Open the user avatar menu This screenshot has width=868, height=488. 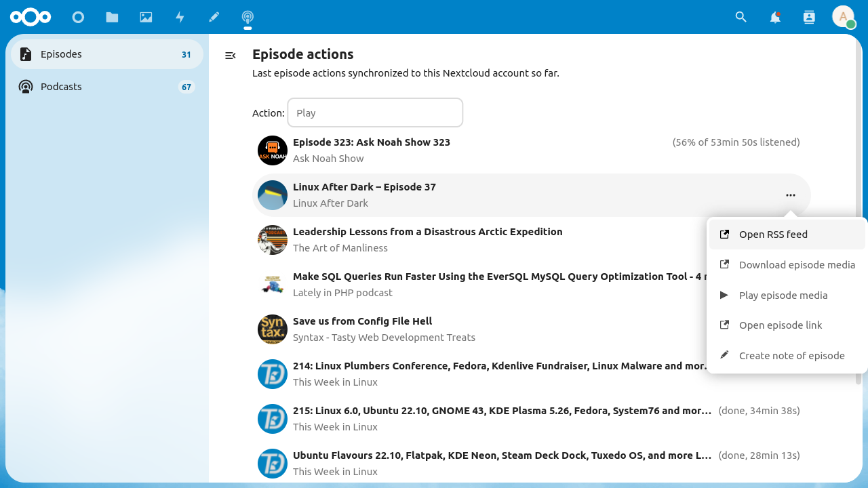[x=843, y=17]
